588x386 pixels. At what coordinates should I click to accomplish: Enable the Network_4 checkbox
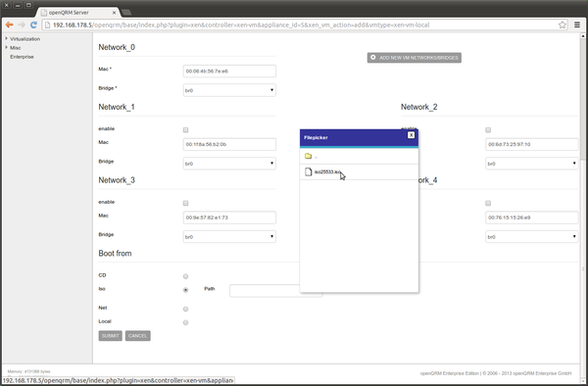click(488, 203)
